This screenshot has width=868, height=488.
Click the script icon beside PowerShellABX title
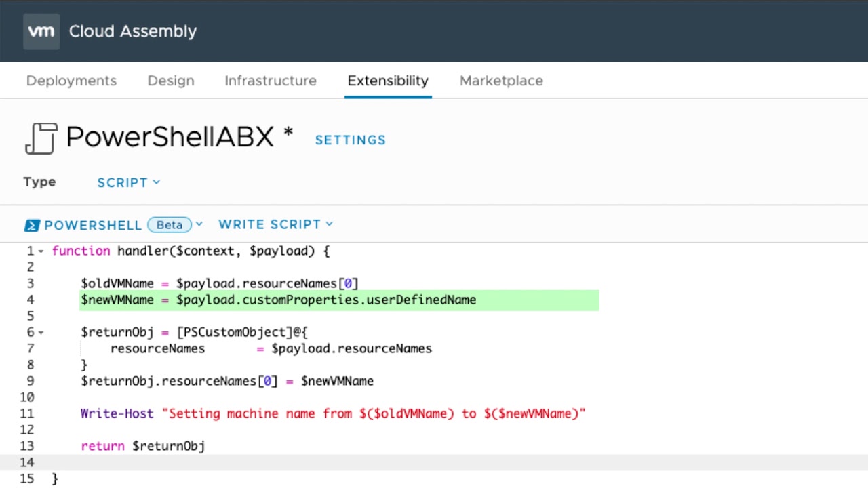(41, 137)
